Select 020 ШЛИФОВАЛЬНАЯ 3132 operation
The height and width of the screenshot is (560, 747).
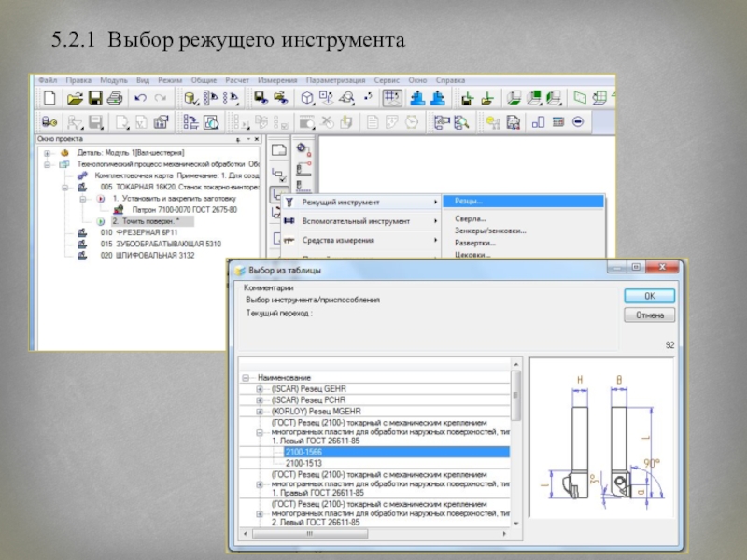pyautogui.click(x=147, y=256)
